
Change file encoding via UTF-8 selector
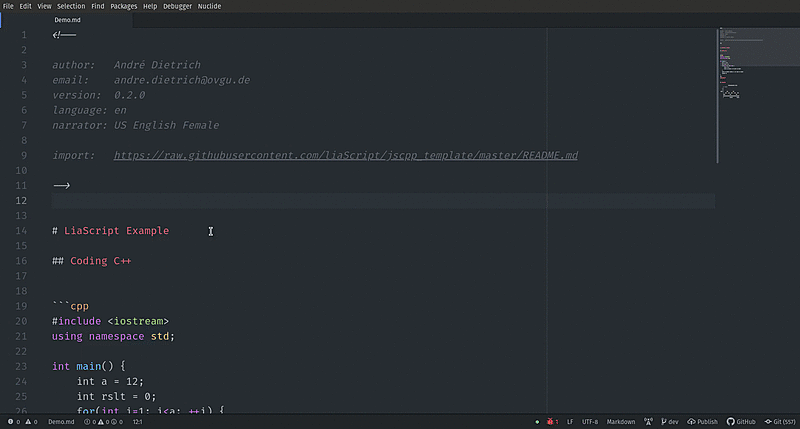point(590,422)
